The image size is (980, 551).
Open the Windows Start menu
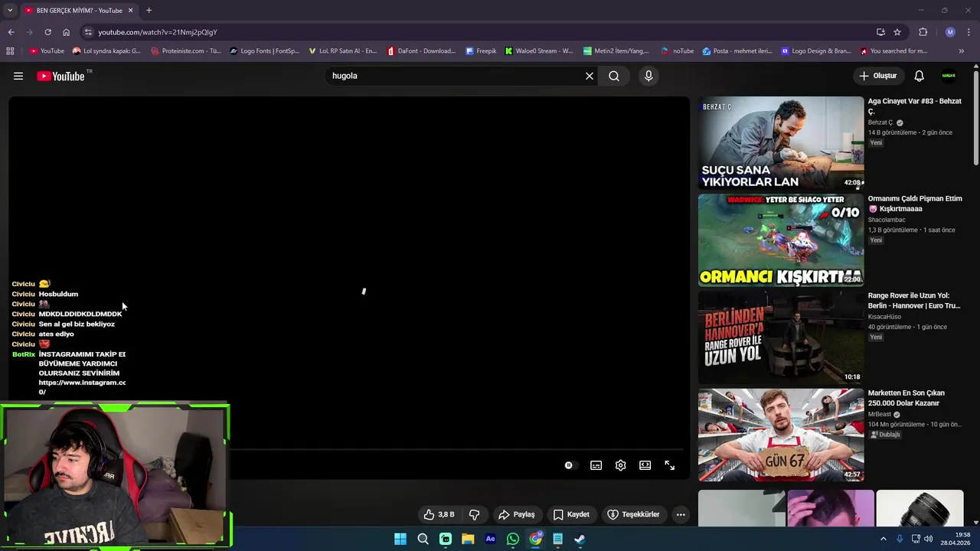tap(400, 539)
